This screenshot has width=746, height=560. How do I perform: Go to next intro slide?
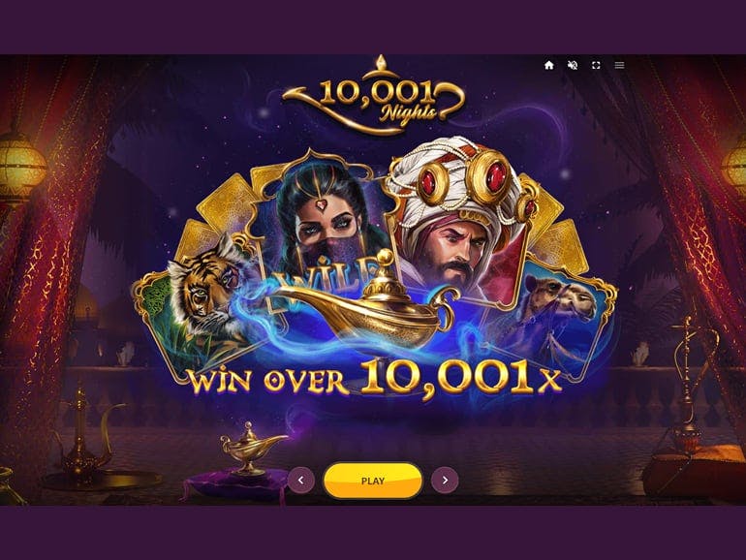click(445, 481)
